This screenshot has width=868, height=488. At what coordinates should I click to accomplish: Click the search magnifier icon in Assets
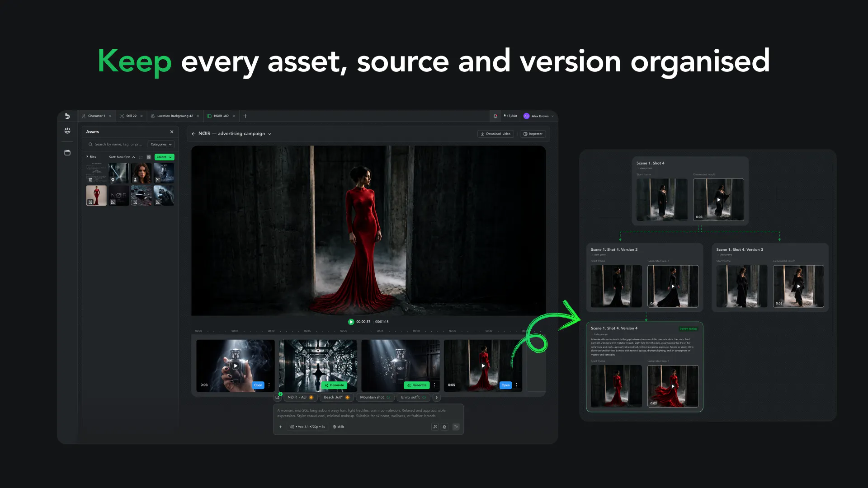[90, 145]
